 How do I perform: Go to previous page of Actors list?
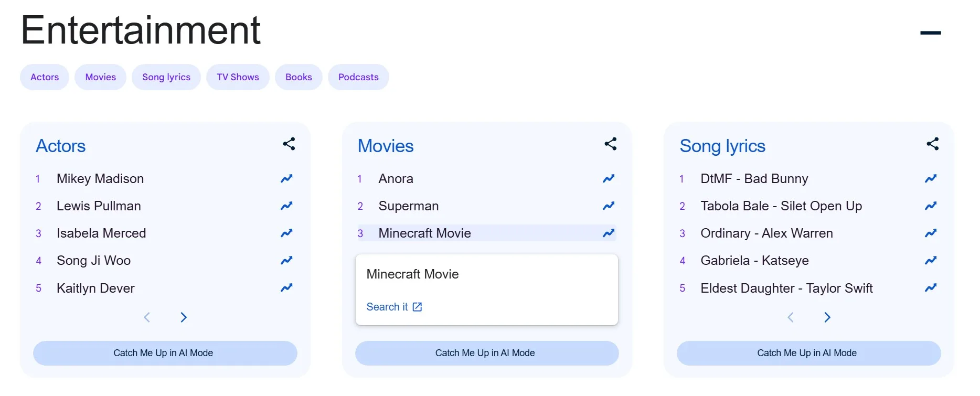(147, 317)
